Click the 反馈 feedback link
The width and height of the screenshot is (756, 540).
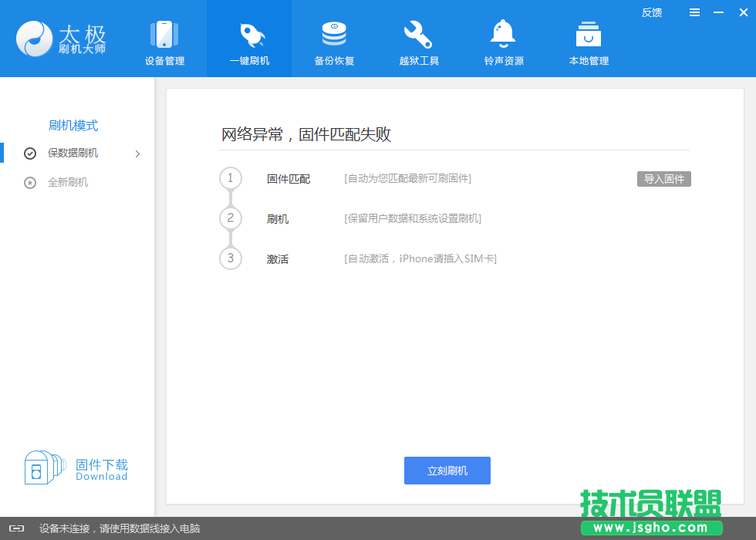(x=652, y=12)
